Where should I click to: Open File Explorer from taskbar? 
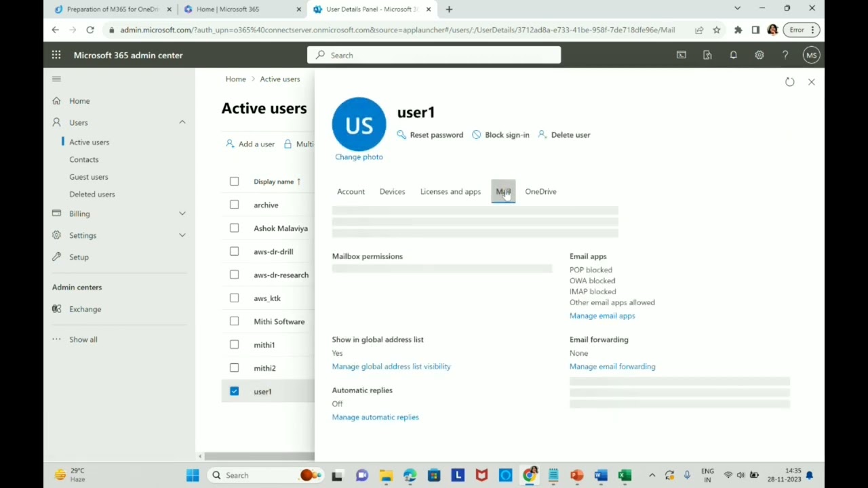pos(386,475)
